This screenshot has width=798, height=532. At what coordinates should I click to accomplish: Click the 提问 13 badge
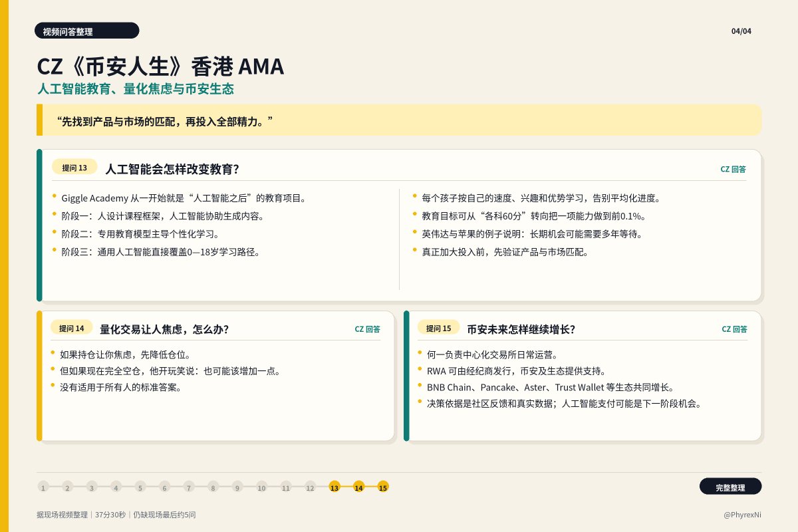pyautogui.click(x=74, y=168)
